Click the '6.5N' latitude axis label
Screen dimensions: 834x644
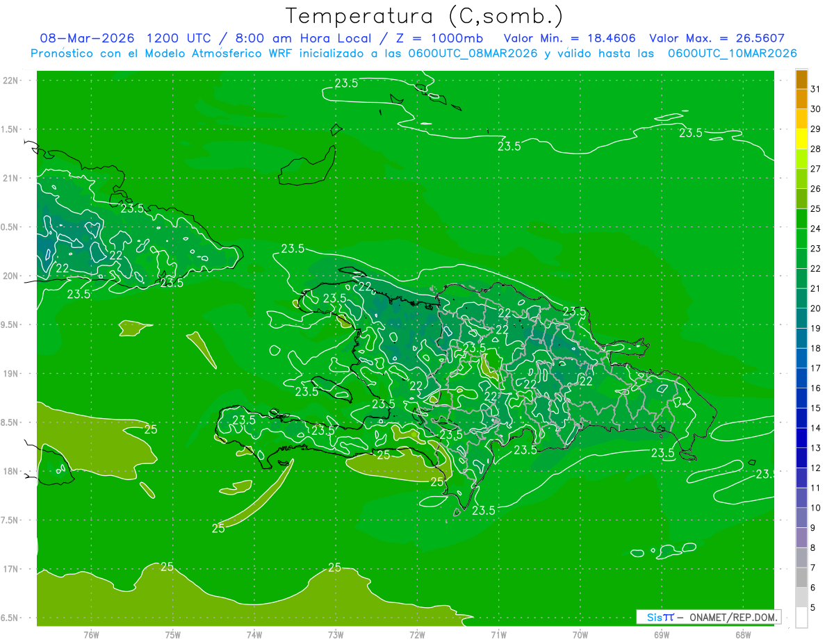pyautogui.click(x=10, y=618)
